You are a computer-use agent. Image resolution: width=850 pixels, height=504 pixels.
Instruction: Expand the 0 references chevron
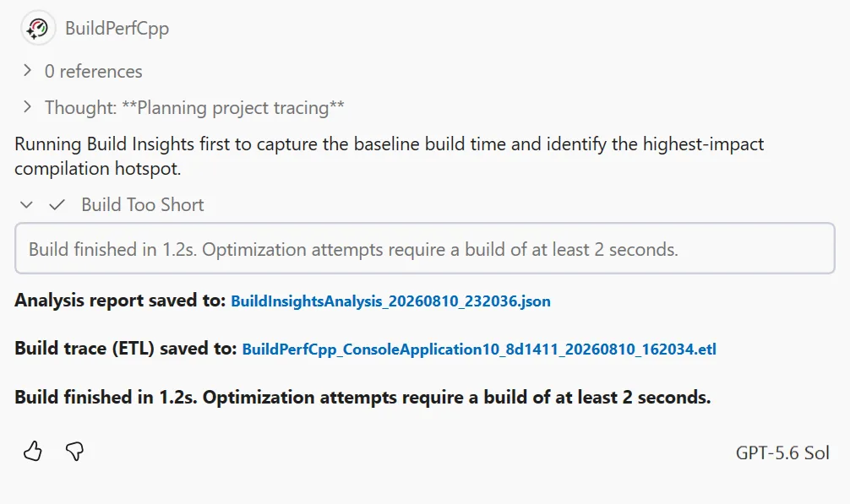pyautogui.click(x=27, y=70)
